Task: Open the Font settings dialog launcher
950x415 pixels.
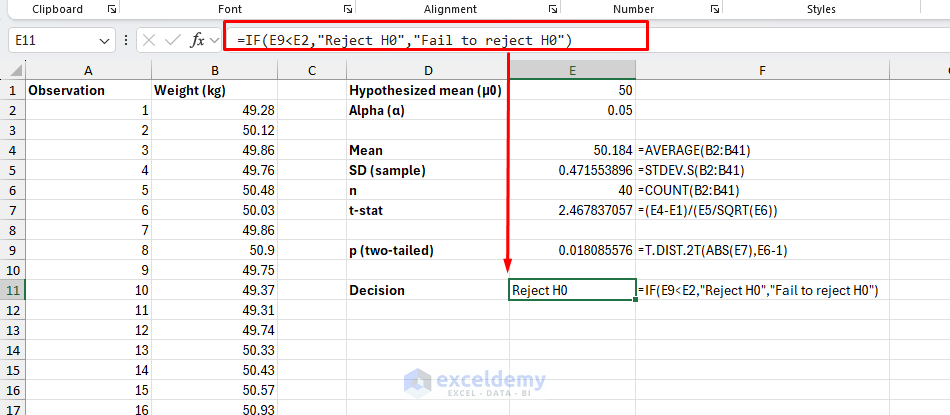Action: [348, 9]
